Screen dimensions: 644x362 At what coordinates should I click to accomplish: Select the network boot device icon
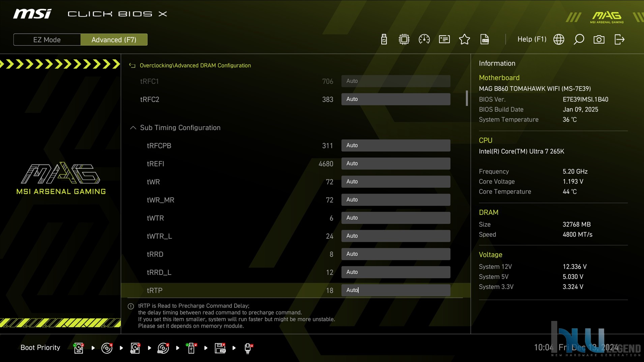[x=248, y=348]
